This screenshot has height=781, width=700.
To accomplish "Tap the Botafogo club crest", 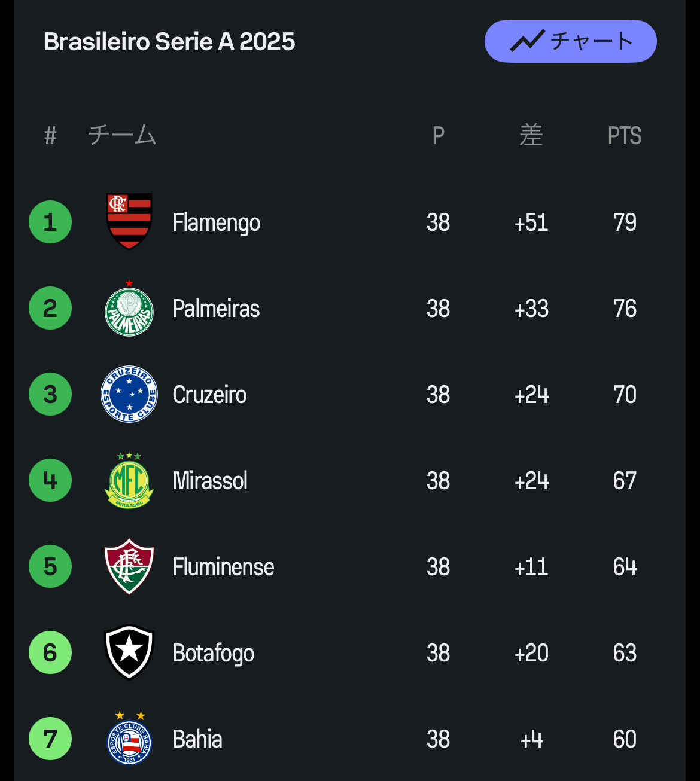I will coord(129,652).
